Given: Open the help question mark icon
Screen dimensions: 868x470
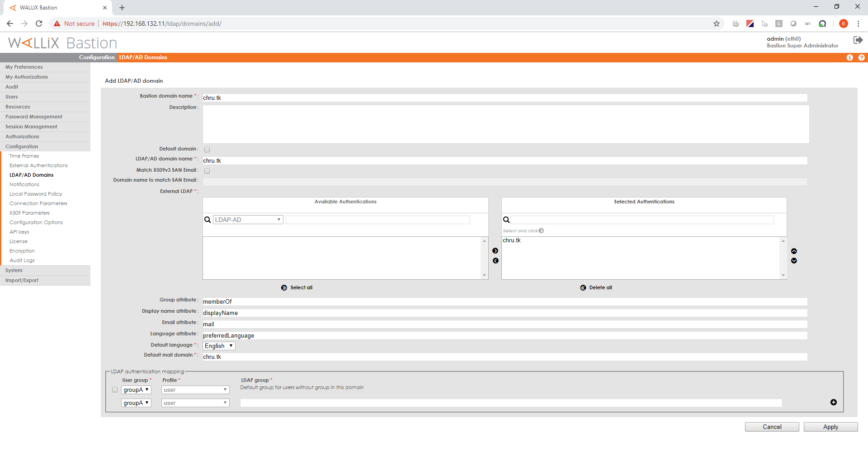Looking at the screenshot, I should (861, 57).
